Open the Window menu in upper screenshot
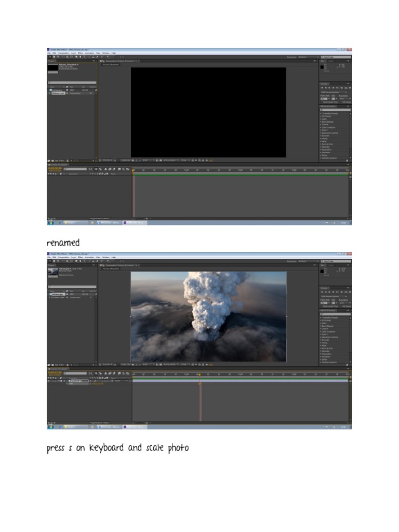Viewport: 399px width, 532px height. [x=105, y=53]
